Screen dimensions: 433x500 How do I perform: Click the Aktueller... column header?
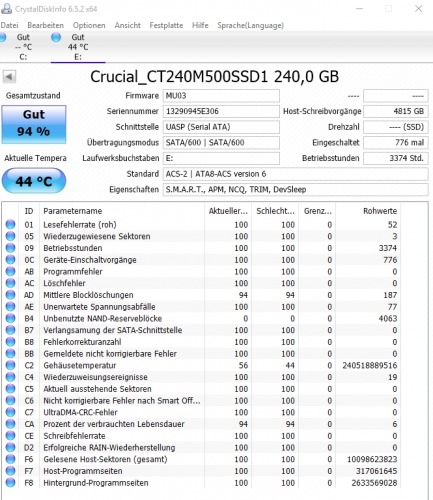click(x=228, y=211)
